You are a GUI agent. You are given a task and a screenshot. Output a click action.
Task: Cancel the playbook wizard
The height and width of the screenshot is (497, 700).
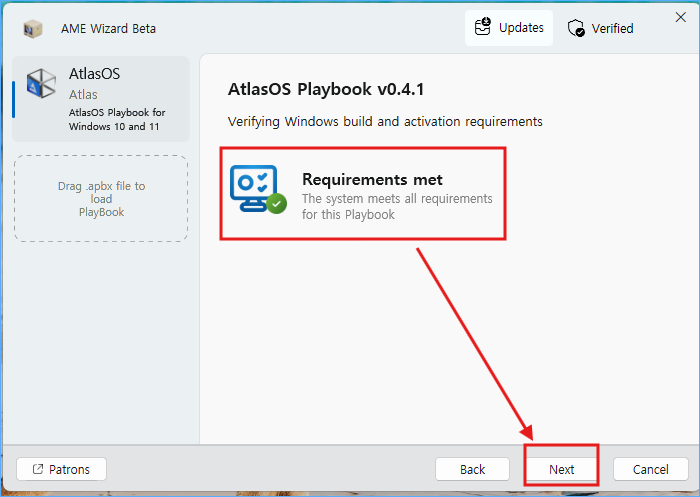pyautogui.click(x=650, y=469)
